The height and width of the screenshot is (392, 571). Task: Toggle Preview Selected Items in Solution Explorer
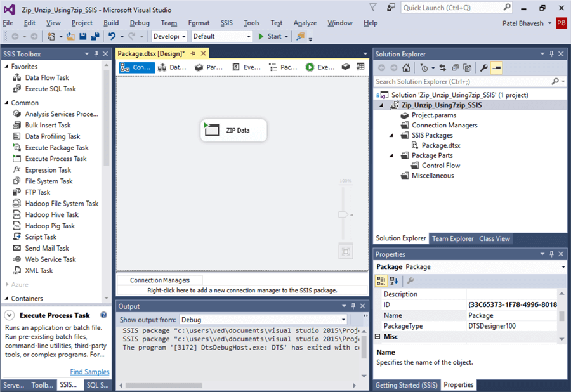496,67
